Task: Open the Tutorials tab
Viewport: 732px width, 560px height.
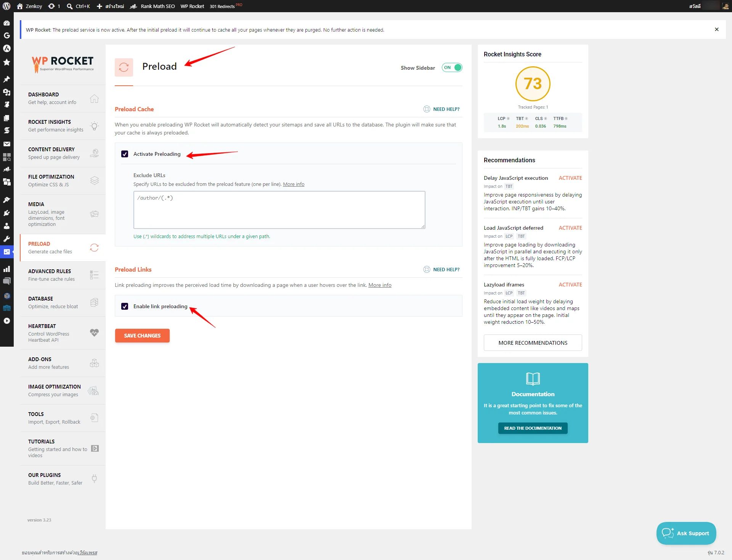Action: (x=63, y=448)
